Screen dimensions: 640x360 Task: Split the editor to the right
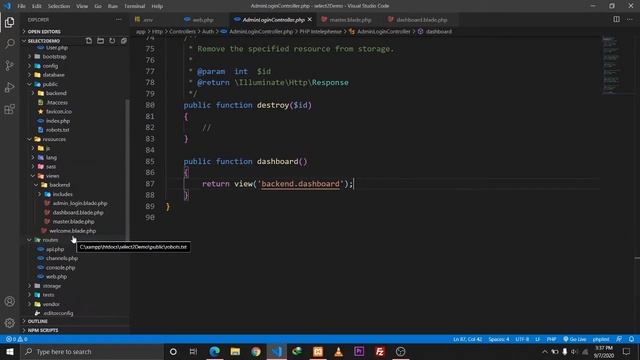616,19
